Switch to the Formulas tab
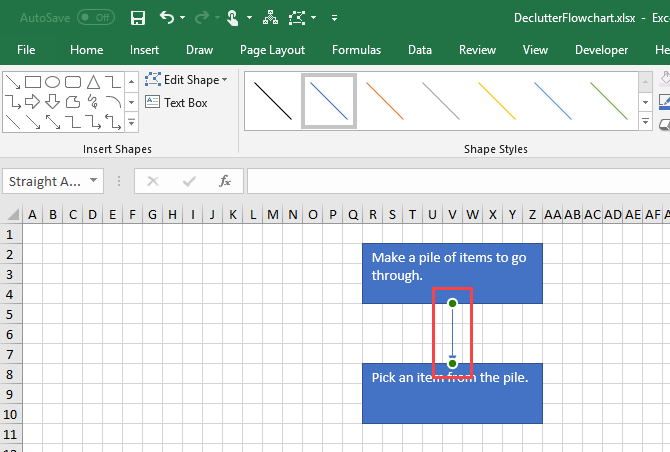Image resolution: width=670 pixels, height=452 pixels. [356, 50]
